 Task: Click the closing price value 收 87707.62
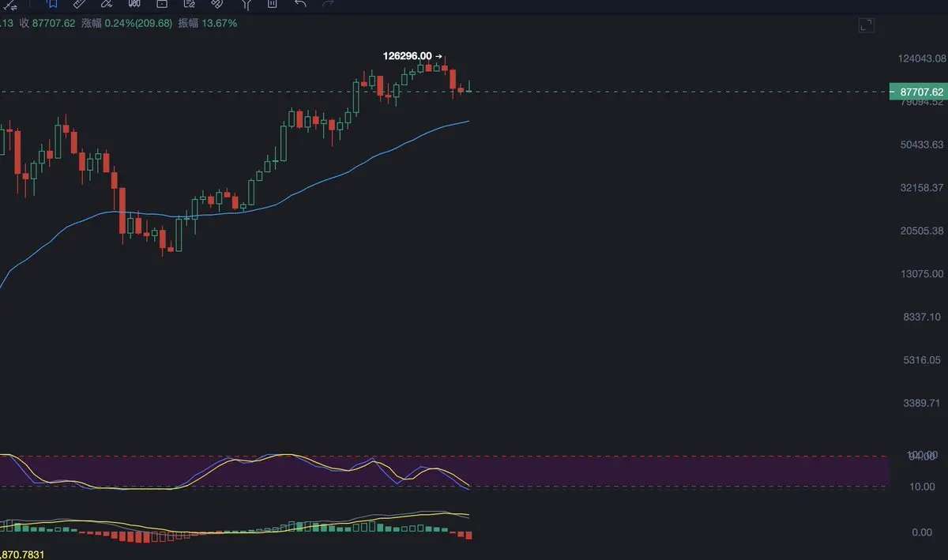pos(47,23)
